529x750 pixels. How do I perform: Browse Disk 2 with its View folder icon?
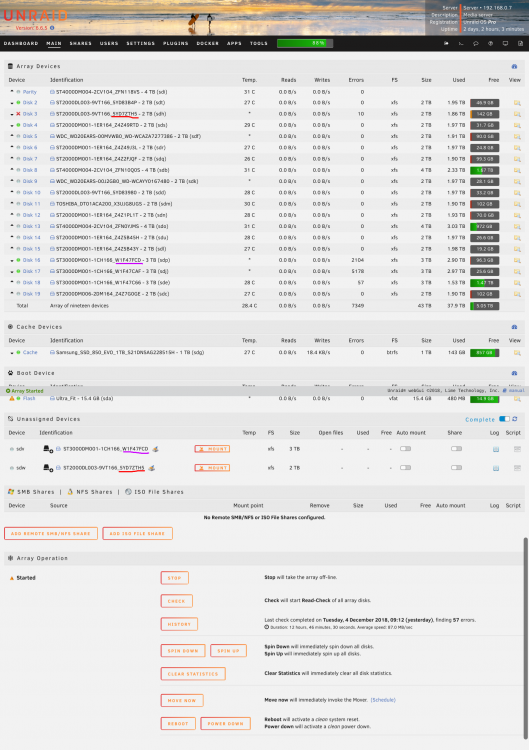[517, 103]
